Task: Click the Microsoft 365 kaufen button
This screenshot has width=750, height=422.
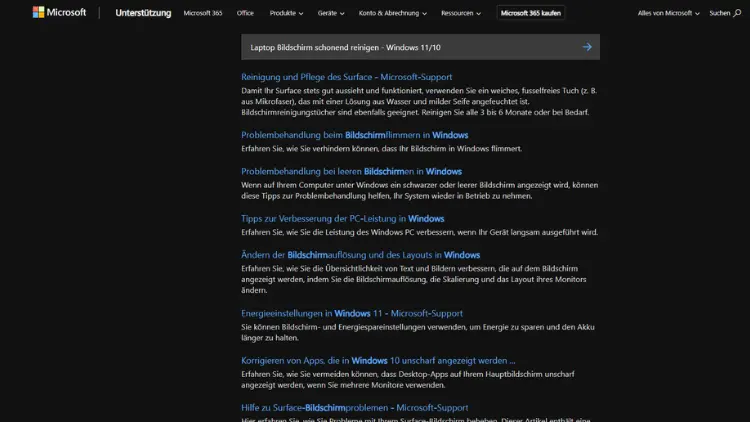Action: pos(530,13)
